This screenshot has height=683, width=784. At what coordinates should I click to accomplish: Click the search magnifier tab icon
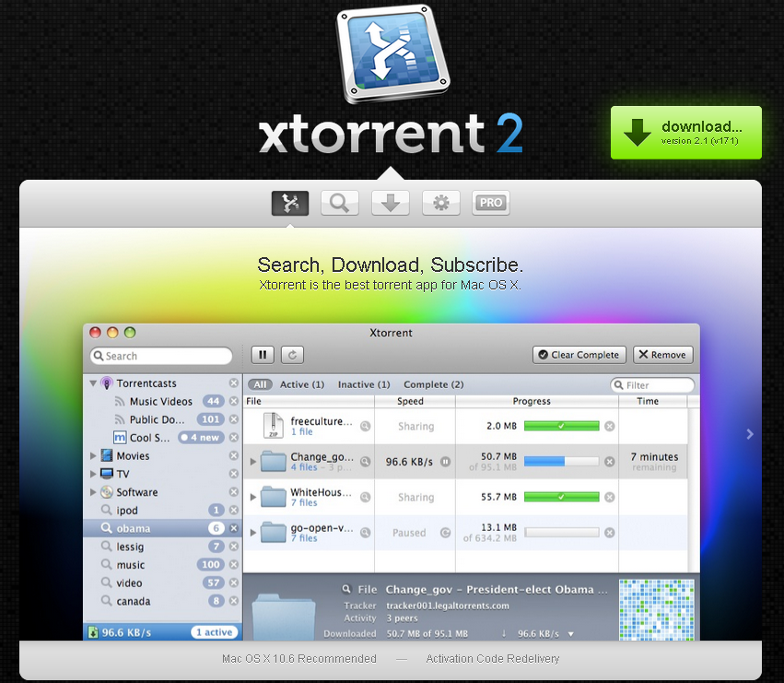[339, 204]
